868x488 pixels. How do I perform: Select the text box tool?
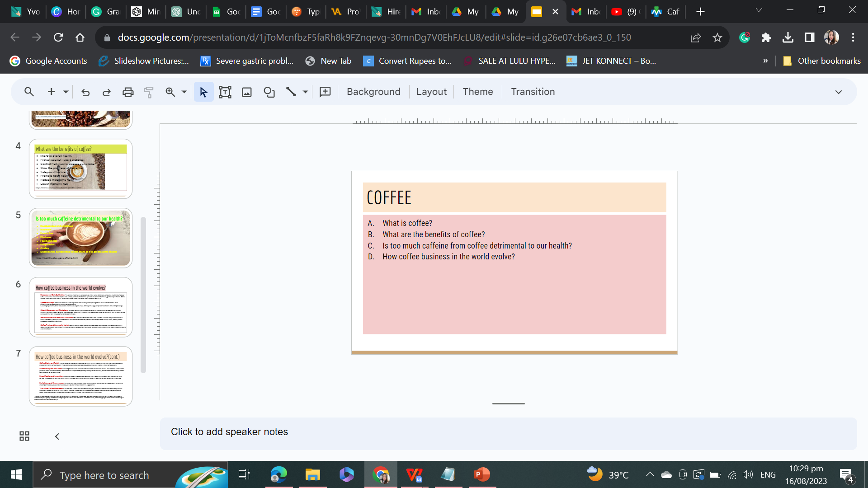coord(225,92)
